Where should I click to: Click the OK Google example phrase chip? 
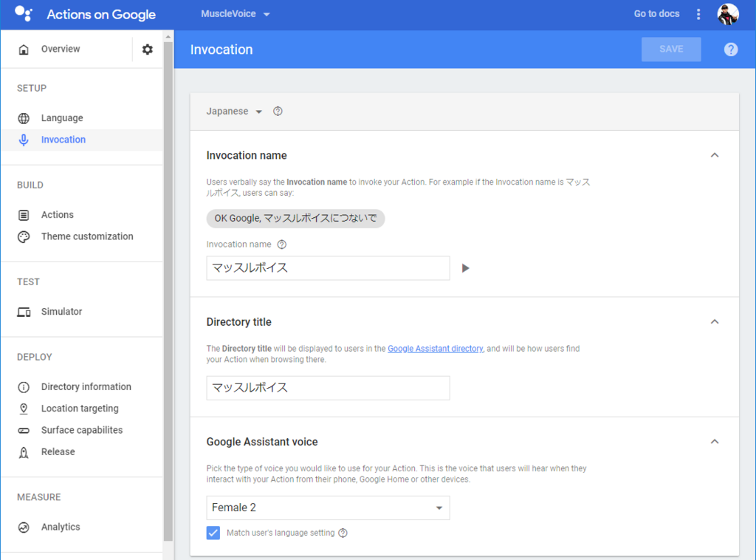click(295, 219)
